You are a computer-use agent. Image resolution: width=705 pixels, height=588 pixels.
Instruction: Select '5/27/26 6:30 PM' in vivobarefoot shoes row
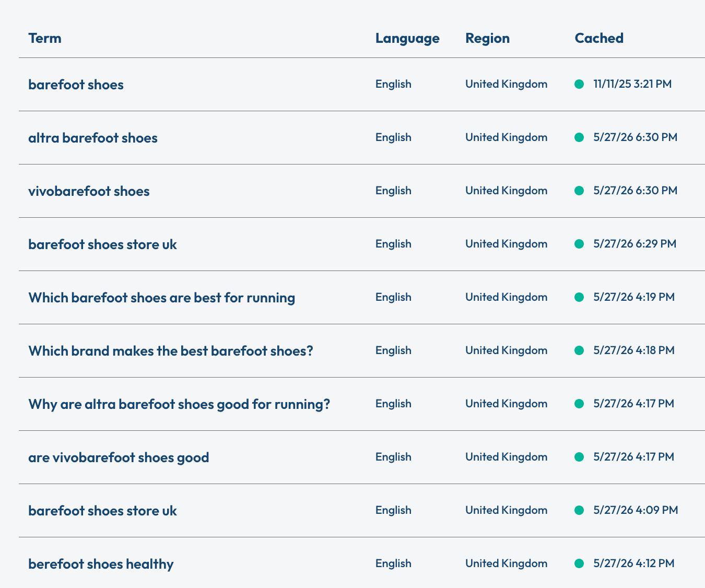636,191
